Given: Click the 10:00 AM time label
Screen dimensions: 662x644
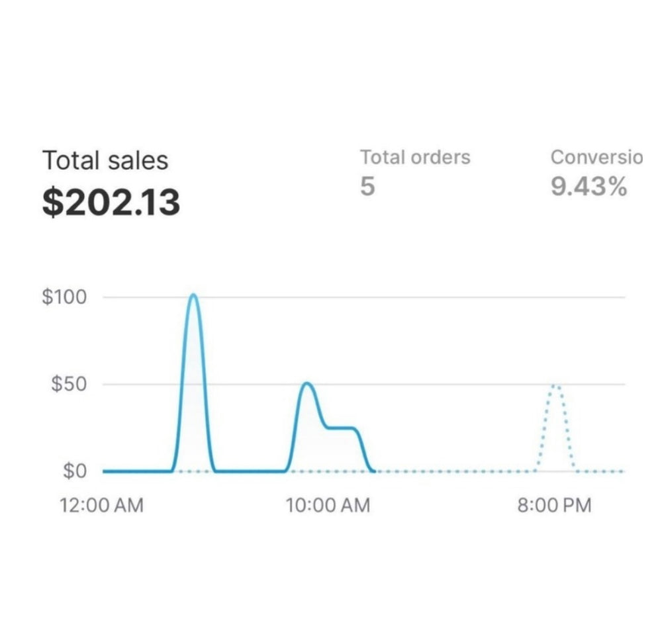Looking at the screenshot, I should [x=328, y=506].
